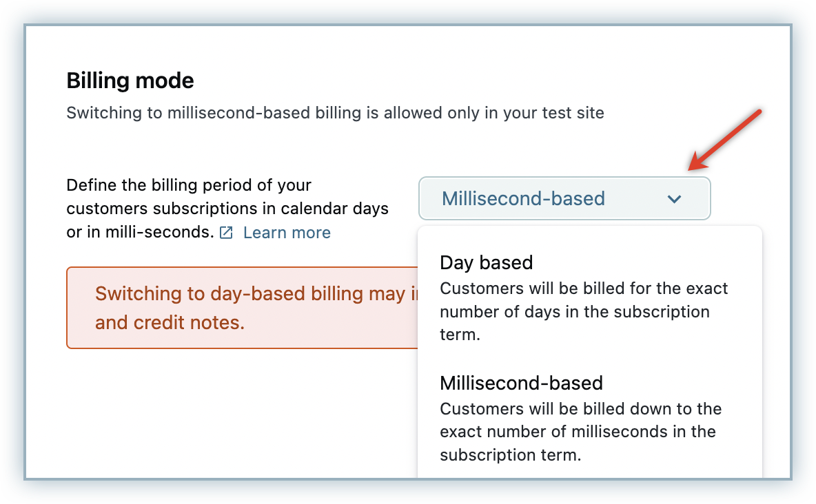This screenshot has width=816, height=504.
Task: Select the Day based option title
Action: click(487, 263)
